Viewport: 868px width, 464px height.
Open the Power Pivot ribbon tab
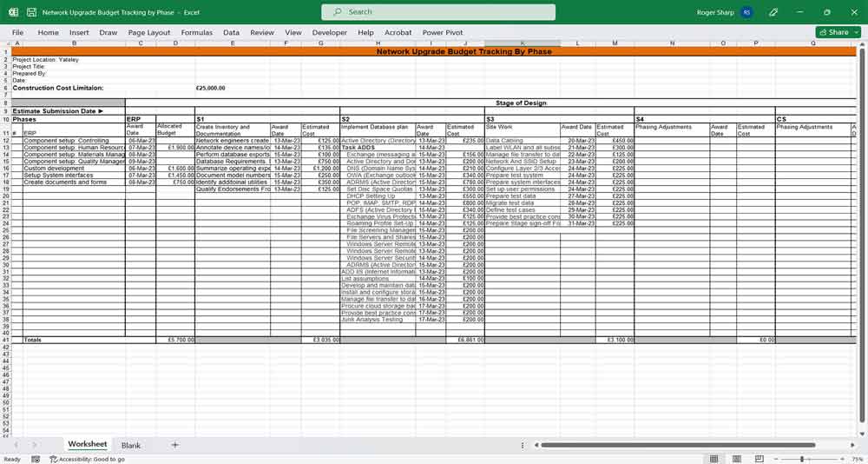[x=443, y=33]
